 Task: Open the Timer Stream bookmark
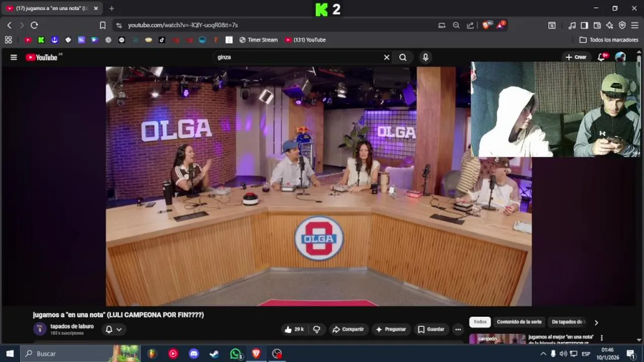tap(258, 40)
